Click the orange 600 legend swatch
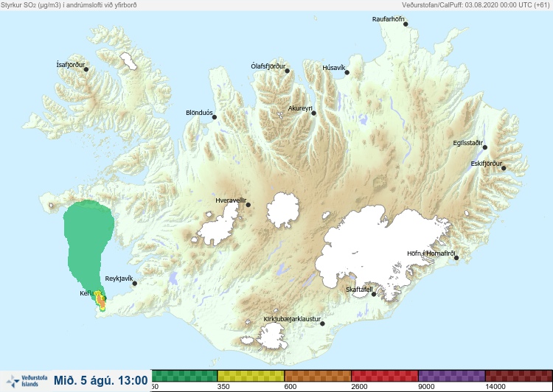Screen dimensions: 553x392 point(318,376)
